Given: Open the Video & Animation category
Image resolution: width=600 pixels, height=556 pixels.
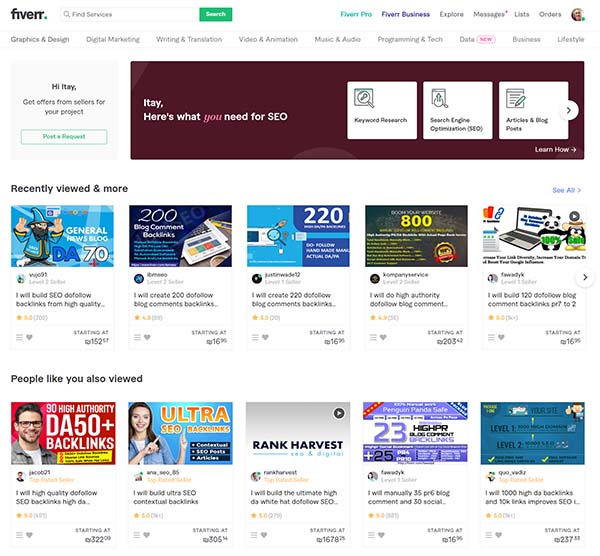Looking at the screenshot, I should 268,39.
